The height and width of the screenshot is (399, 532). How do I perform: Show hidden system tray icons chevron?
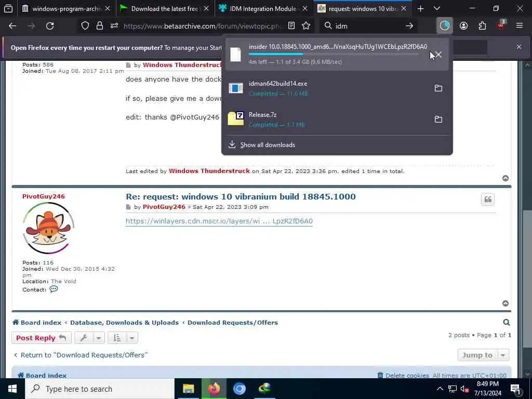(x=440, y=389)
